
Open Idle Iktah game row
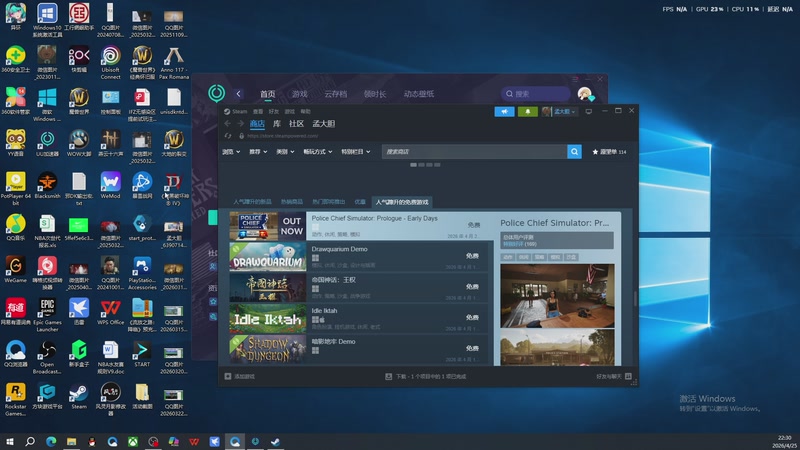[359, 318]
